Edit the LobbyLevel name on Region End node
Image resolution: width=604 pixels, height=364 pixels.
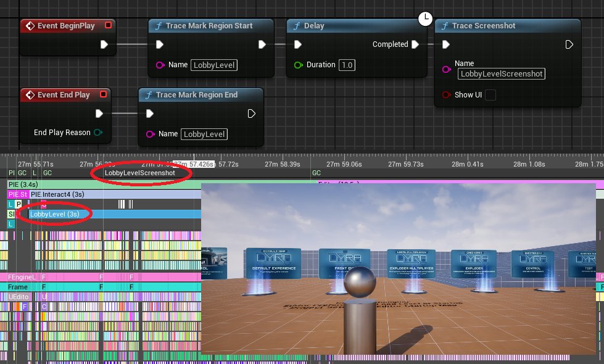click(x=204, y=134)
